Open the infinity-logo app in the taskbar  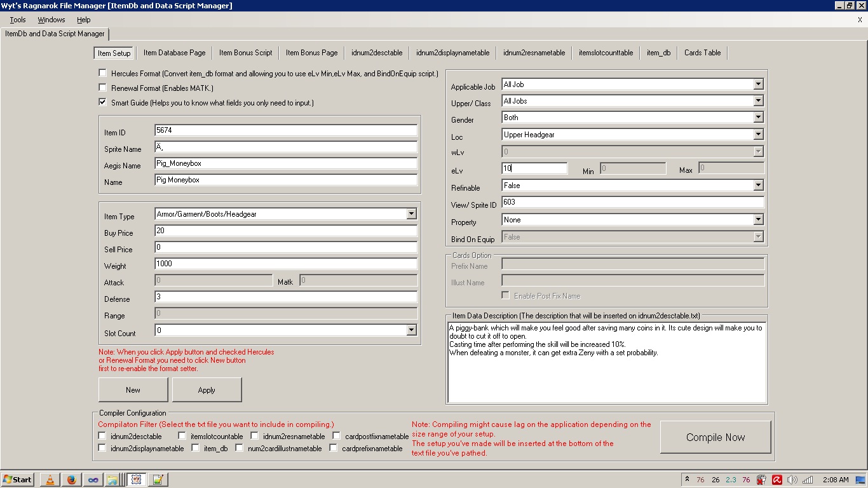(x=93, y=480)
